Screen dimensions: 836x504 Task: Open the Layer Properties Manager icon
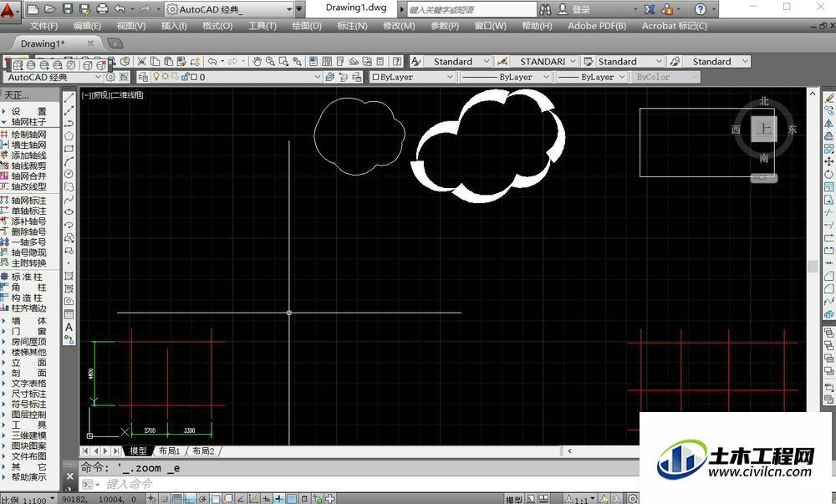pyautogui.click(x=143, y=77)
